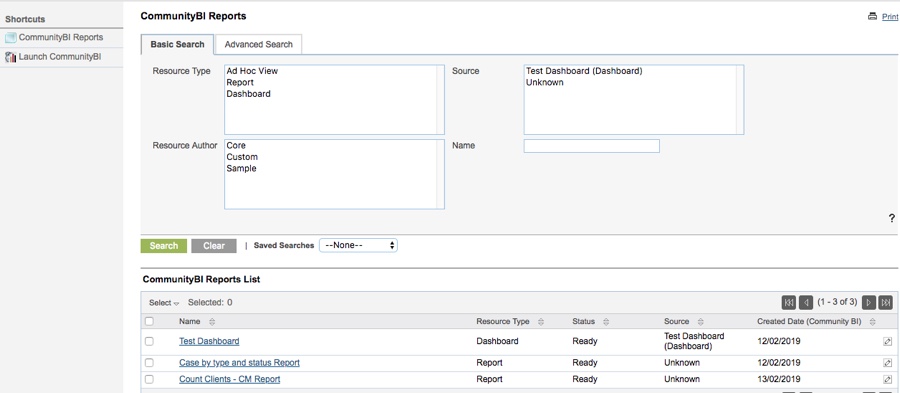Open the Test Dashboard link

pos(209,341)
